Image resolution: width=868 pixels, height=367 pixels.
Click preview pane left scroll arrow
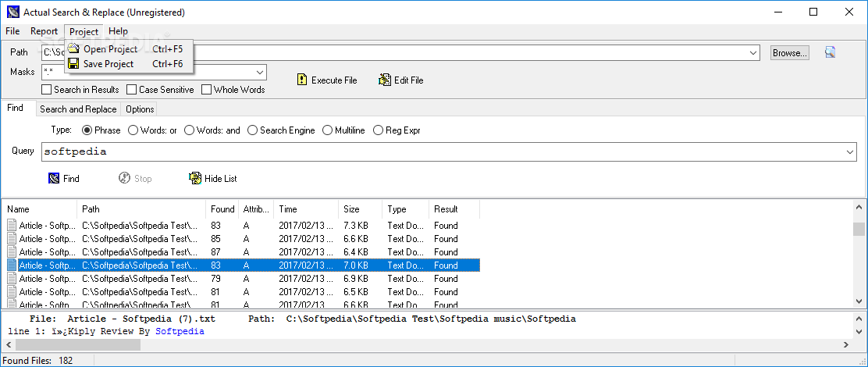point(8,344)
